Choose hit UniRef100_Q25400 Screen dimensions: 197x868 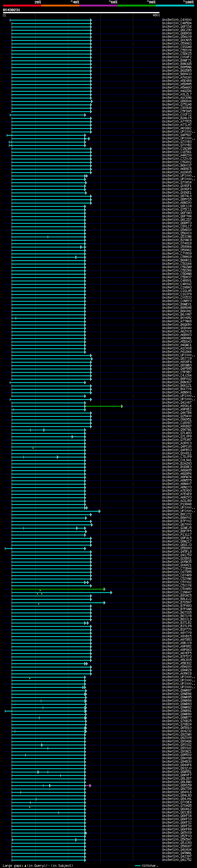(x=177, y=416)
